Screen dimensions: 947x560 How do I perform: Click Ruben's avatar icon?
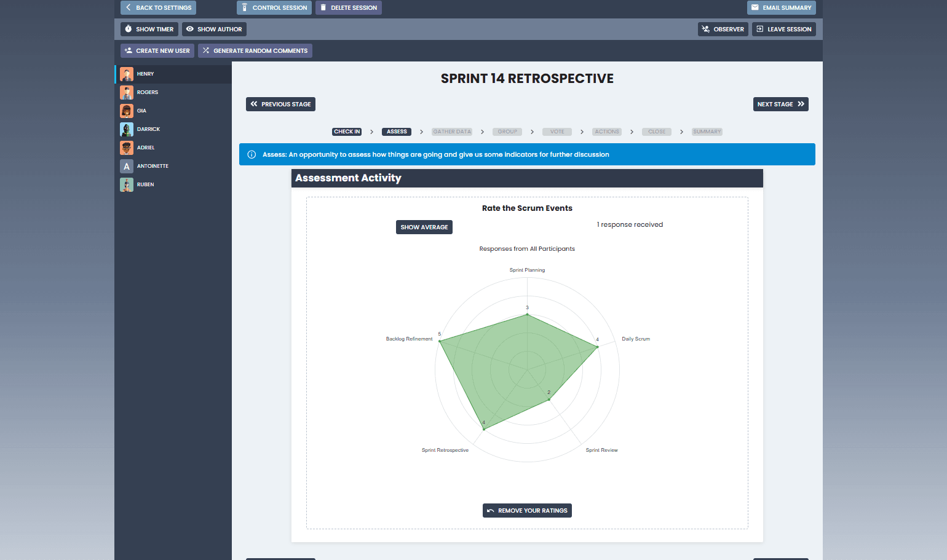click(x=127, y=185)
